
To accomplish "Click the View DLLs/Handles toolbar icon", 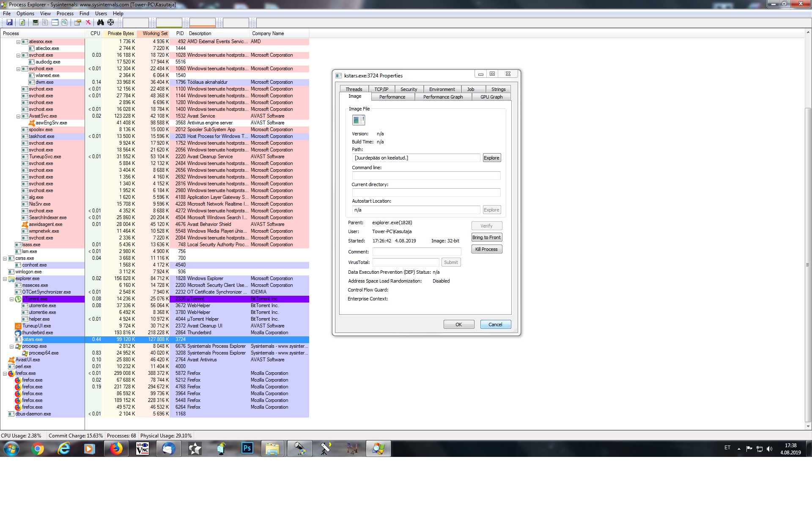I will pyautogui.click(x=65, y=22).
